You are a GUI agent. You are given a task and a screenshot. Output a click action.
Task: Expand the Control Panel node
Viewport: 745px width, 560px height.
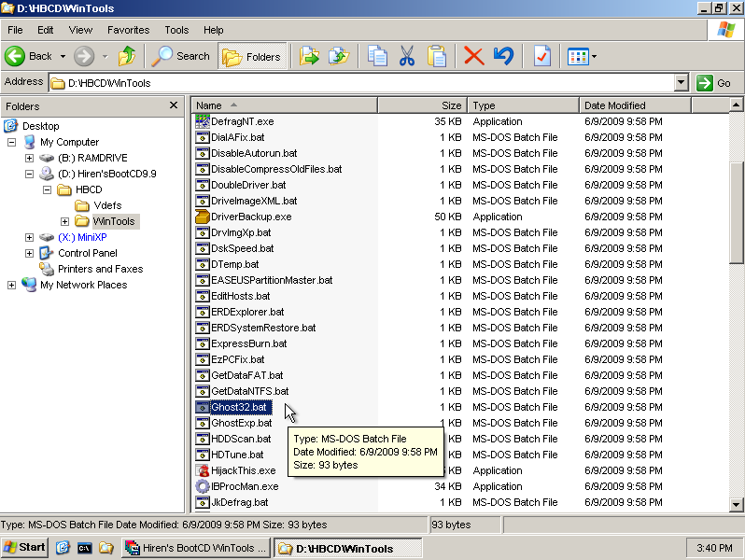click(x=29, y=253)
